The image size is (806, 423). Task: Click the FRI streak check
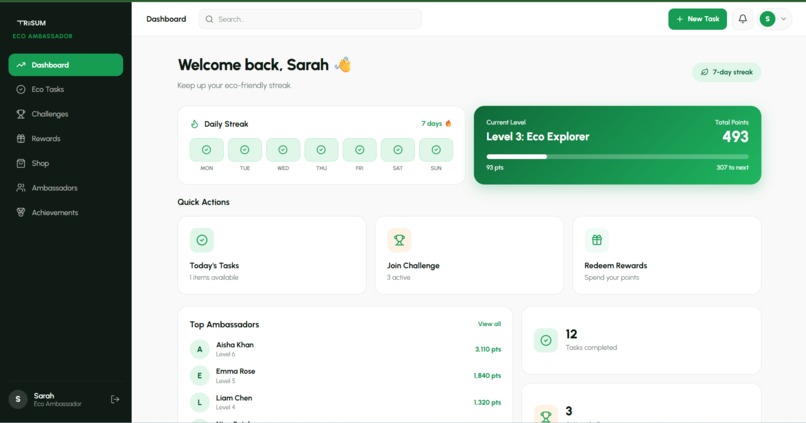(x=359, y=150)
